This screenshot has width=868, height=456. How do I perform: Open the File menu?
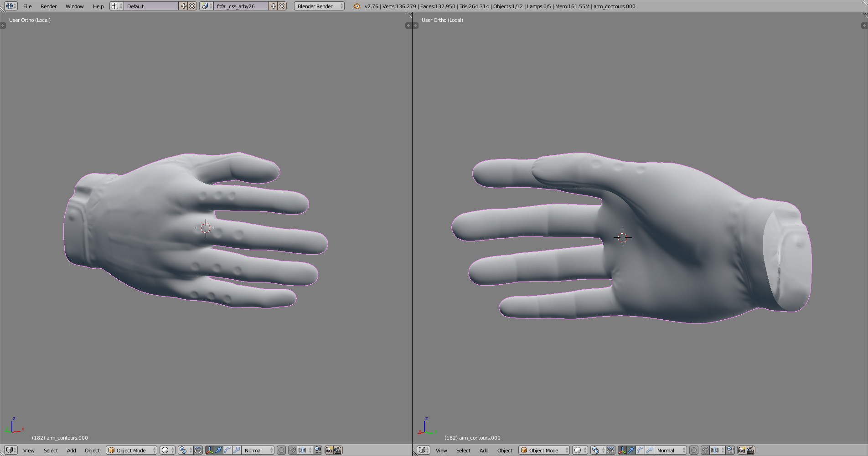click(x=27, y=6)
